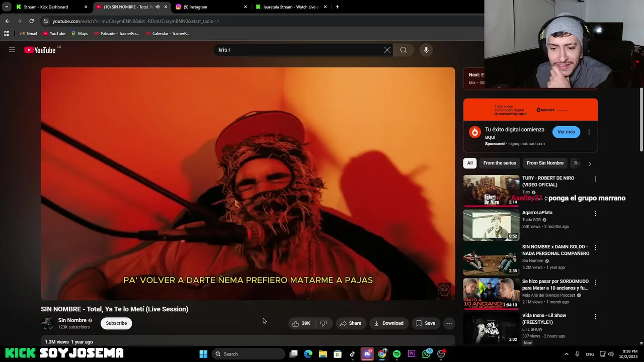Save the video to a playlist
The width and height of the screenshot is (644, 362).
point(426,323)
